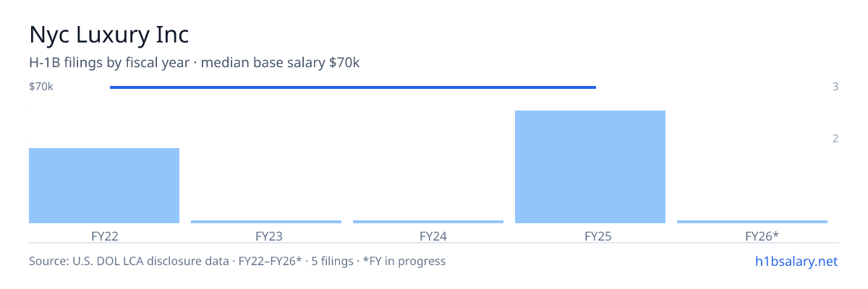Click the FY25 filings bar

tap(590, 167)
